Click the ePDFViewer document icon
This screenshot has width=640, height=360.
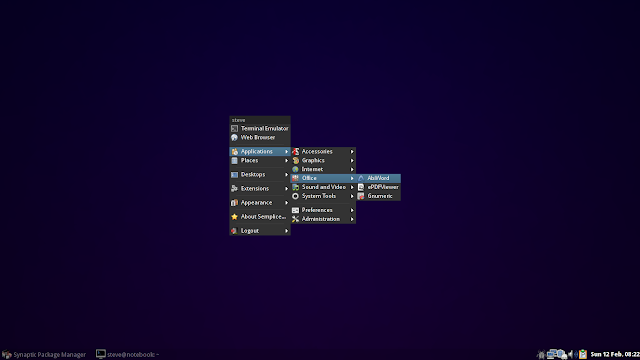pyautogui.click(x=361, y=187)
